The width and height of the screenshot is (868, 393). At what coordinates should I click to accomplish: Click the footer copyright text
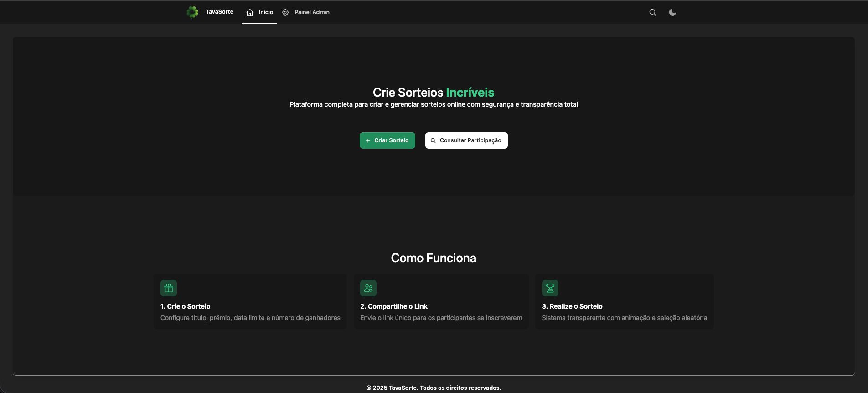pyautogui.click(x=434, y=388)
